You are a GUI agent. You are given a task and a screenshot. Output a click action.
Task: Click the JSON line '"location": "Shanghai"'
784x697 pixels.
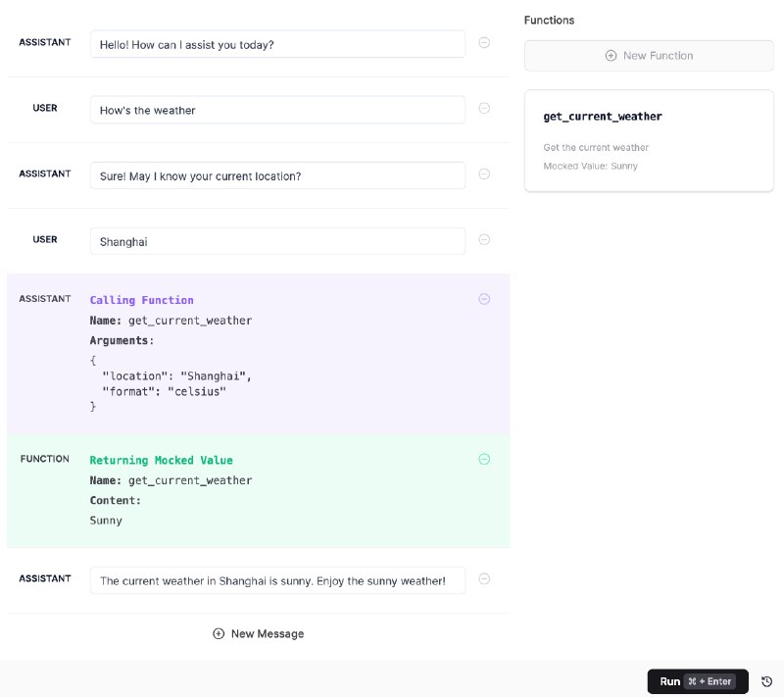[177, 376]
